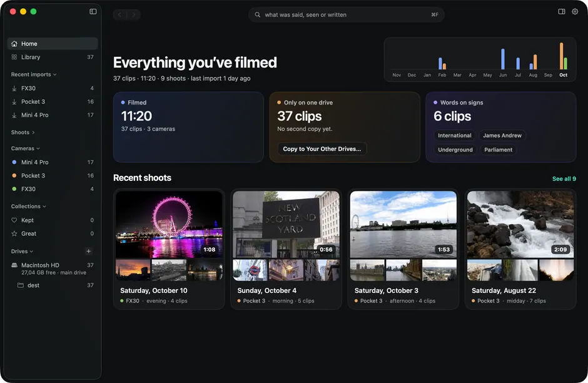
Task: Click the Sunday, October 4 shoot title
Action: [266, 291]
